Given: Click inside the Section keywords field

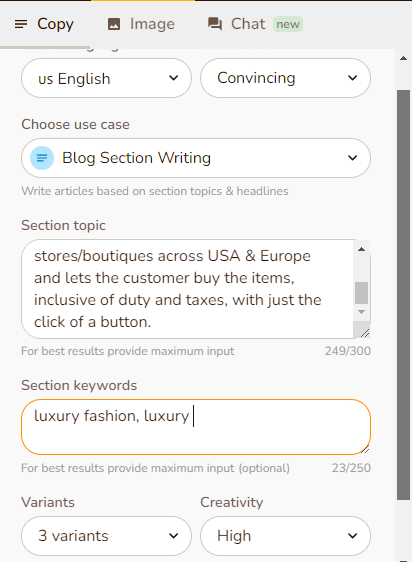Looking at the screenshot, I should pyautogui.click(x=196, y=427).
